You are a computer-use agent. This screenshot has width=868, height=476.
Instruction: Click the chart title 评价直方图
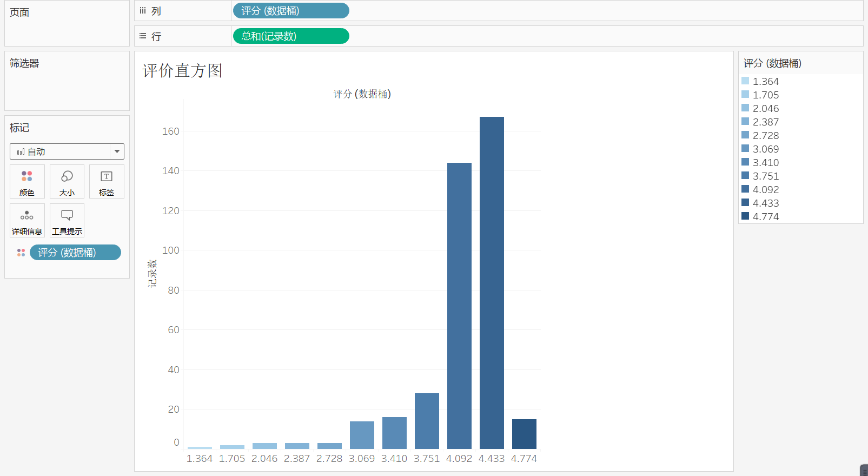tap(182, 71)
